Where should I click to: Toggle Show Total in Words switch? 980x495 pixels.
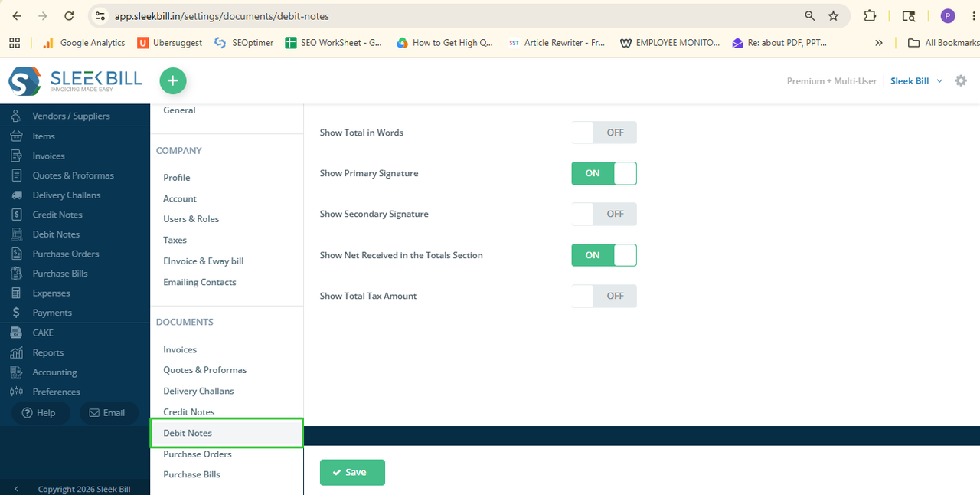604,133
